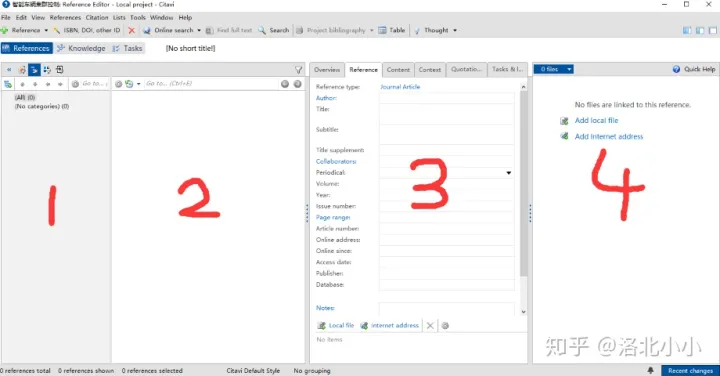Open the Search magnifier tool
720x376 pixels.
pyautogui.click(x=274, y=30)
